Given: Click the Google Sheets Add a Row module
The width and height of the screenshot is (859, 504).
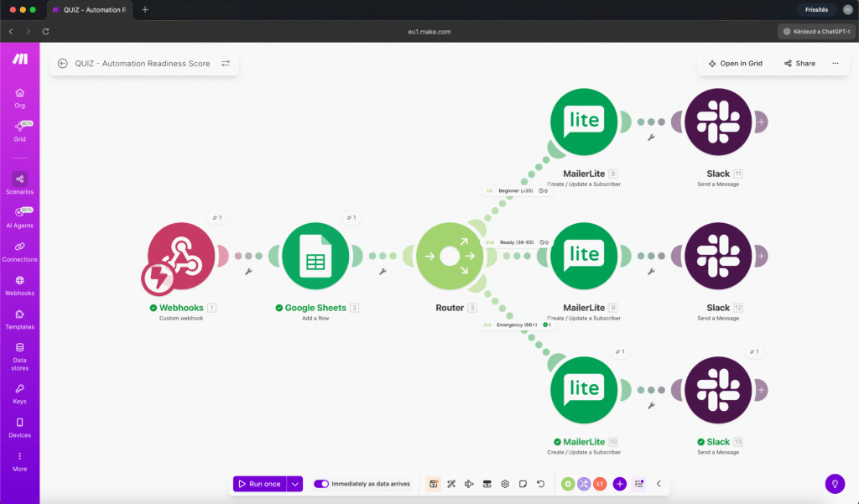Looking at the screenshot, I should coord(315,256).
